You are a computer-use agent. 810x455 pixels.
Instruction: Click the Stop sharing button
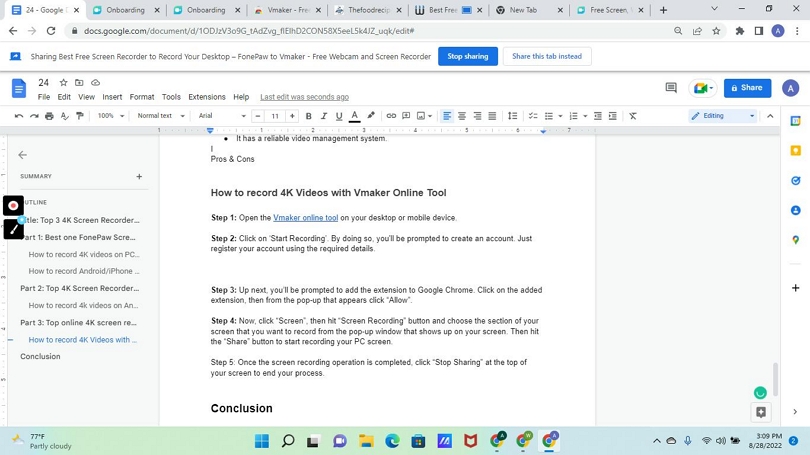click(468, 56)
